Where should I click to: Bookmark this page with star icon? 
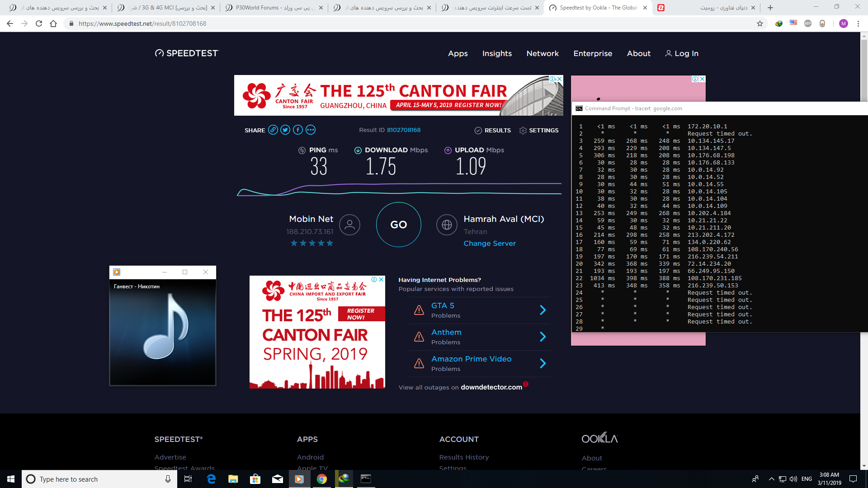(x=760, y=23)
